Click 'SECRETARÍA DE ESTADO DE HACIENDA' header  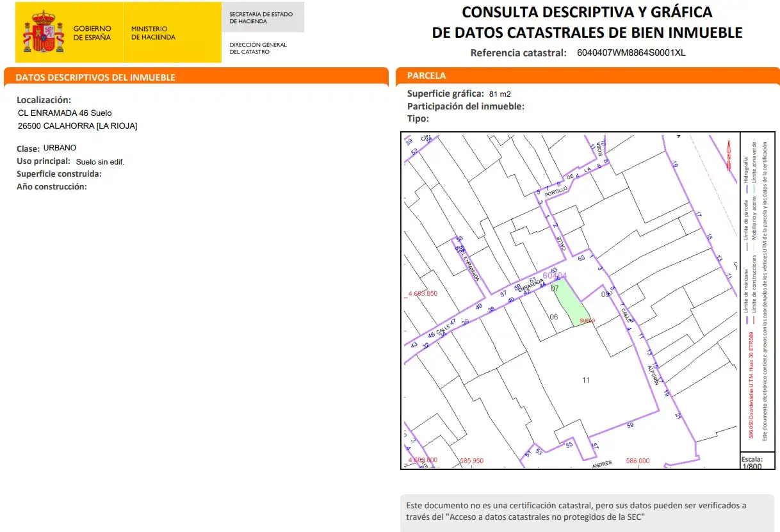261,17
